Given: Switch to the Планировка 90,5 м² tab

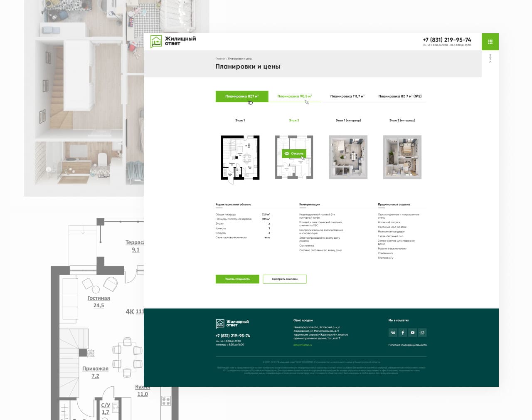Looking at the screenshot, I should [294, 96].
